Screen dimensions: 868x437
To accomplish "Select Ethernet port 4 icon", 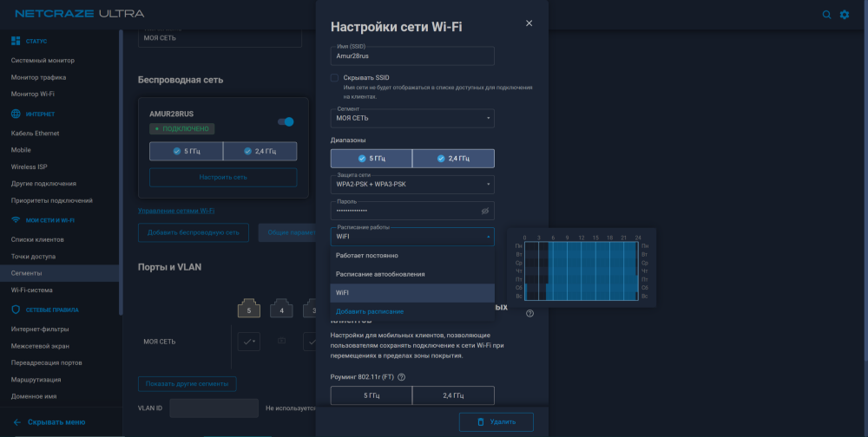I will 282,308.
